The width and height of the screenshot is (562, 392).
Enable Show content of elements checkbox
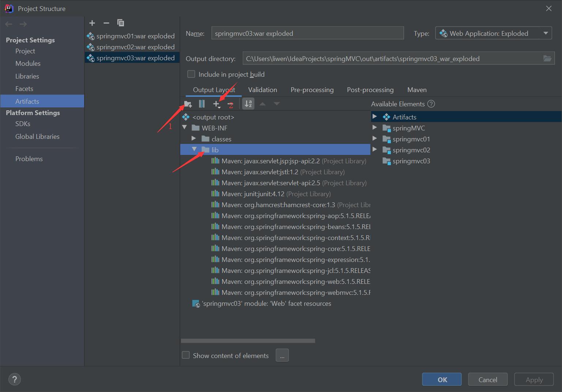pyautogui.click(x=186, y=355)
